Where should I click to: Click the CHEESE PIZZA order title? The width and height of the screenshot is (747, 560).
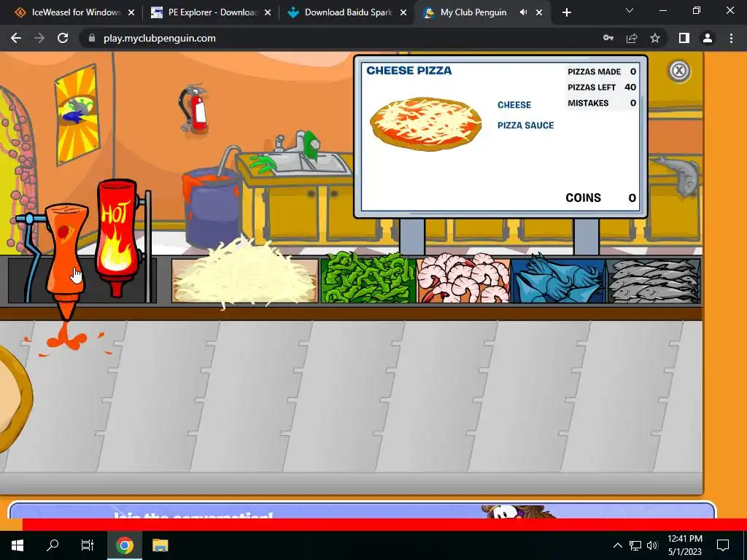click(409, 71)
